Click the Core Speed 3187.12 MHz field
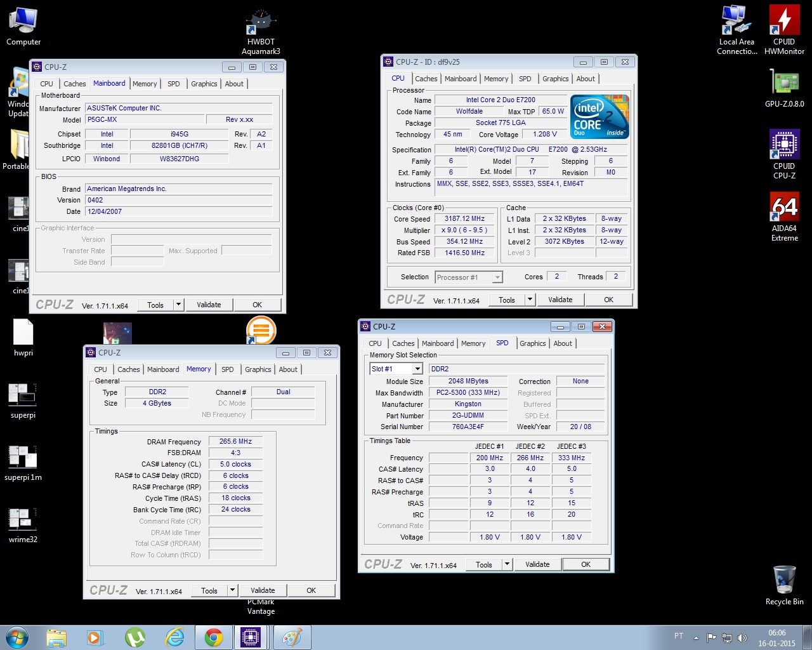 [464, 218]
